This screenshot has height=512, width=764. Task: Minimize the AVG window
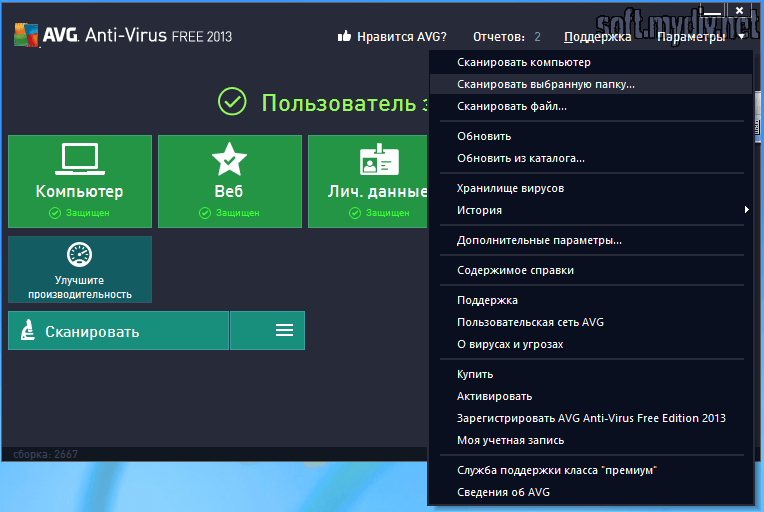(x=712, y=11)
